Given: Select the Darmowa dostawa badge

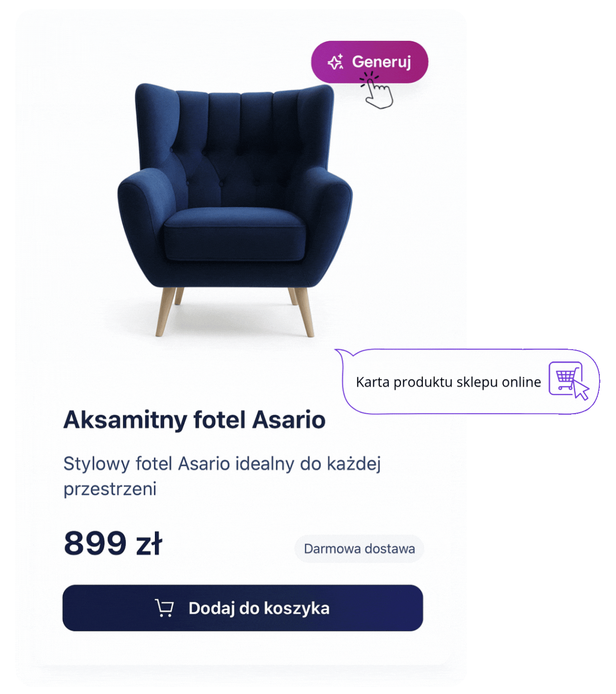Looking at the screenshot, I should [359, 549].
